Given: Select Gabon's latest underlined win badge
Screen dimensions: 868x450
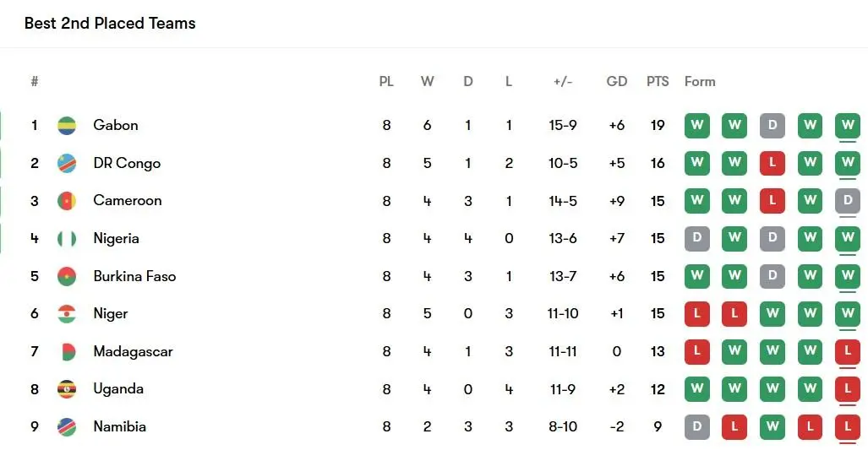Looking at the screenshot, I should coord(847,126).
